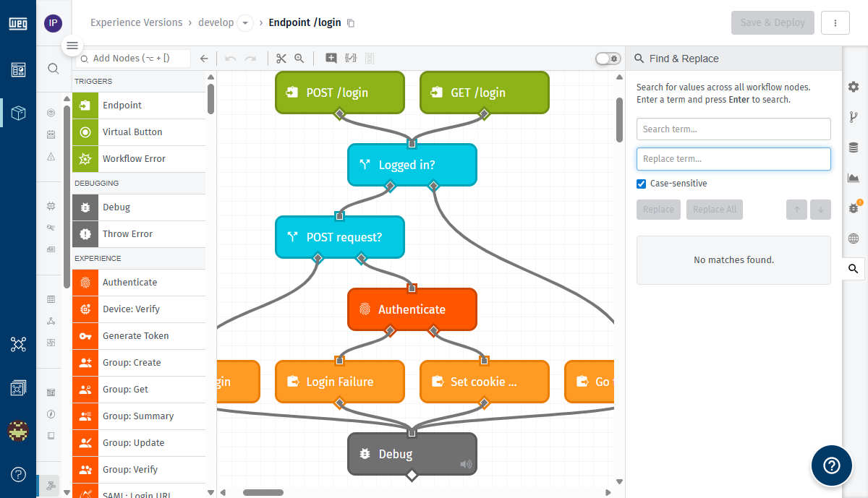
Task: Select Virtual Button node in palette
Action: (139, 132)
